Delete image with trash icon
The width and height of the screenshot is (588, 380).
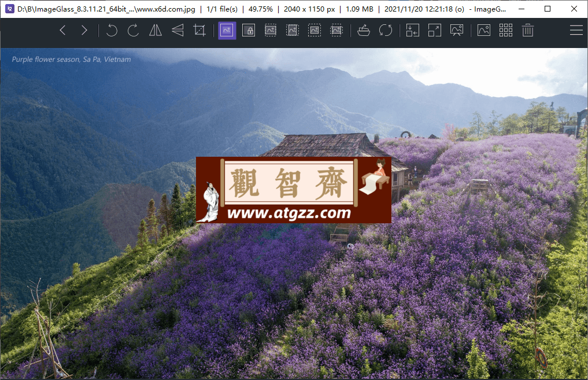528,31
